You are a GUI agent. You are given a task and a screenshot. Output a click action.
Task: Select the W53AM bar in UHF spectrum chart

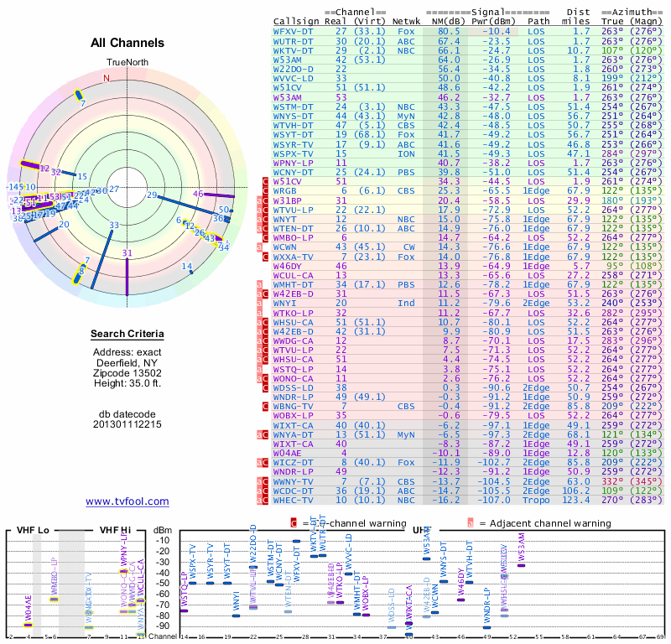click(x=522, y=564)
